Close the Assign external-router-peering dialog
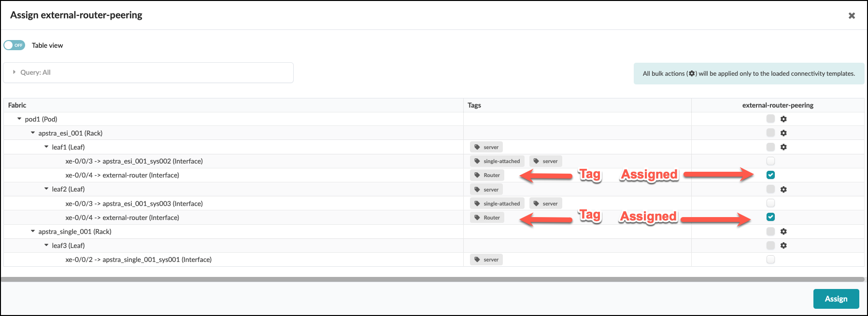The width and height of the screenshot is (868, 316). click(x=852, y=15)
